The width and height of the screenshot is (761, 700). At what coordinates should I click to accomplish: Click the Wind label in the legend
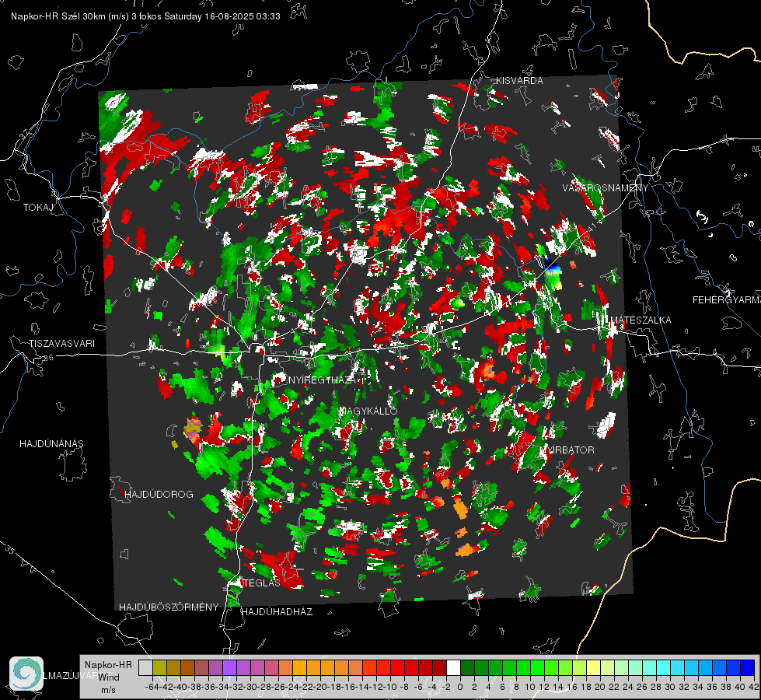click(109, 677)
